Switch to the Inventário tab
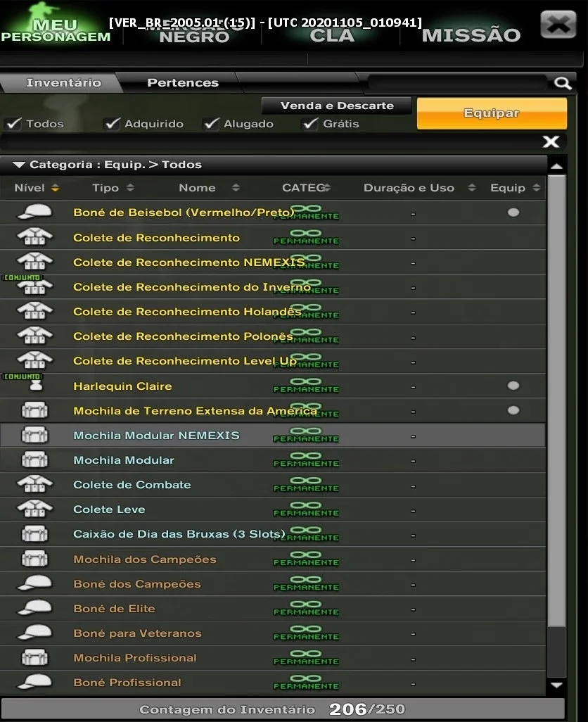Viewport: 588px width, 722px height. (x=63, y=83)
